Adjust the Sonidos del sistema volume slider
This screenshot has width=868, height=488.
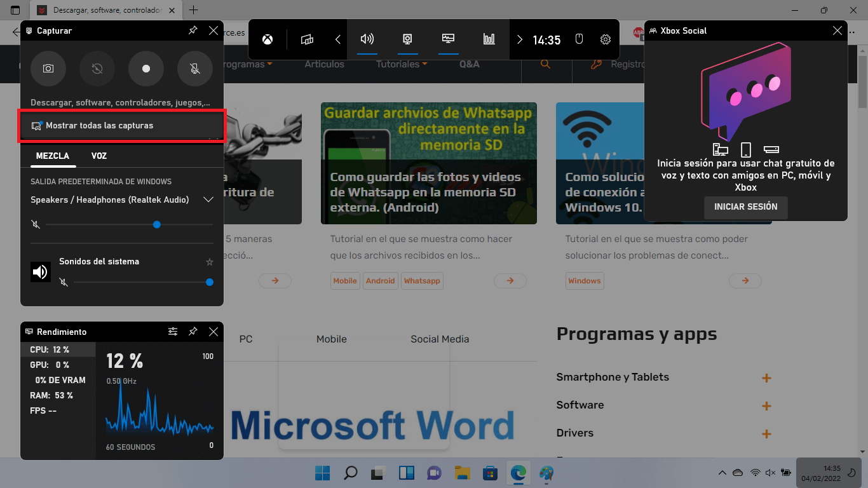144,282
